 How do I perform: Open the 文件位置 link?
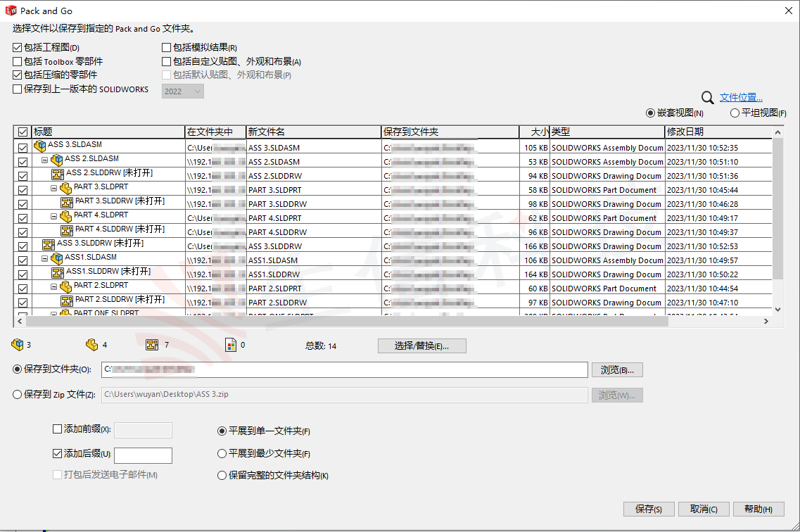pyautogui.click(x=741, y=97)
